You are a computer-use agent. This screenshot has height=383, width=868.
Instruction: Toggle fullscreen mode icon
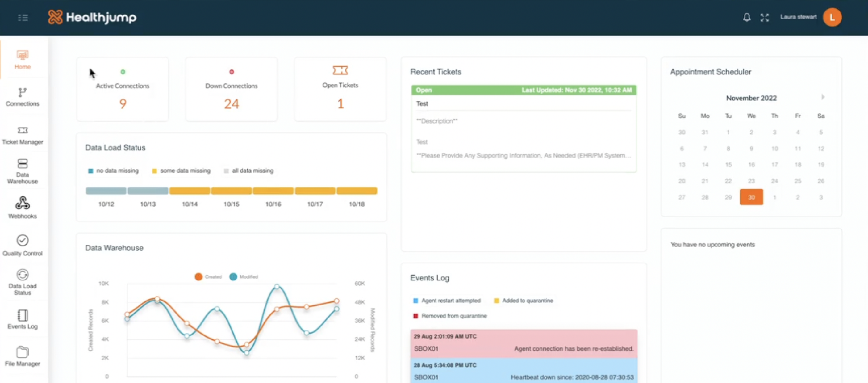pos(765,18)
